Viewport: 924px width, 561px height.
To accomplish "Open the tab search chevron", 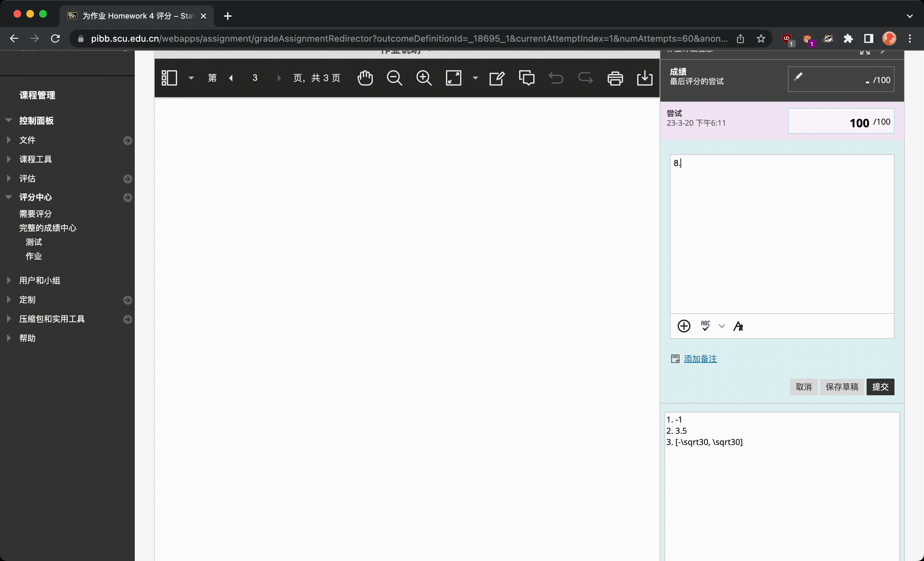I will click(x=910, y=16).
